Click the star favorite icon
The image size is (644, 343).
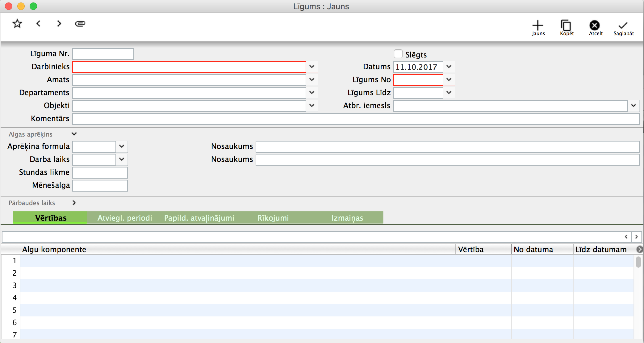coord(17,23)
